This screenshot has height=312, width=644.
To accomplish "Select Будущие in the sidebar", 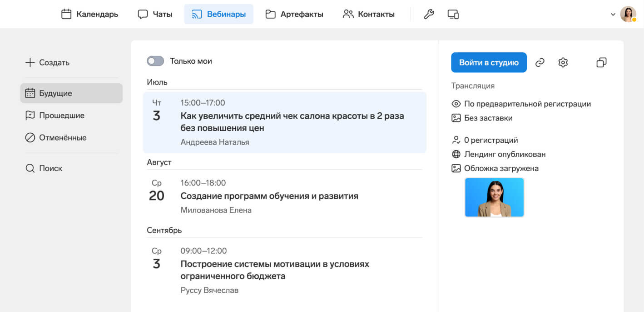I will [71, 93].
